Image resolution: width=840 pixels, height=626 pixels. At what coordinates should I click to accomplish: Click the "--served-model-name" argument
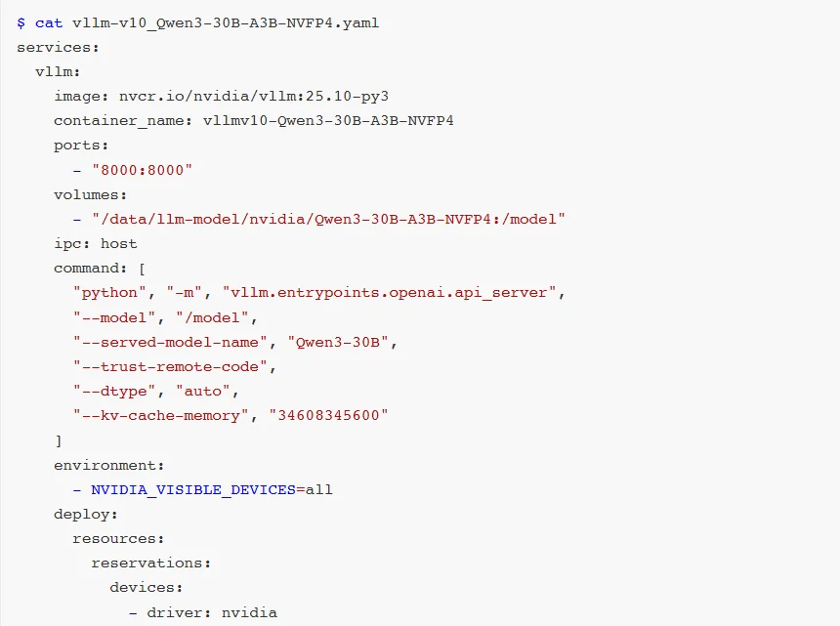click(x=170, y=342)
